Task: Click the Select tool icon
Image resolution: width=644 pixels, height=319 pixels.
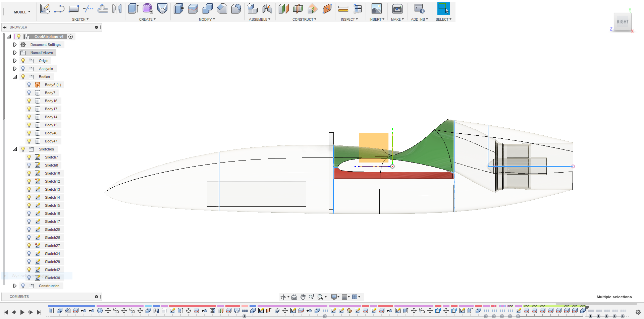Action: pyautogui.click(x=443, y=9)
